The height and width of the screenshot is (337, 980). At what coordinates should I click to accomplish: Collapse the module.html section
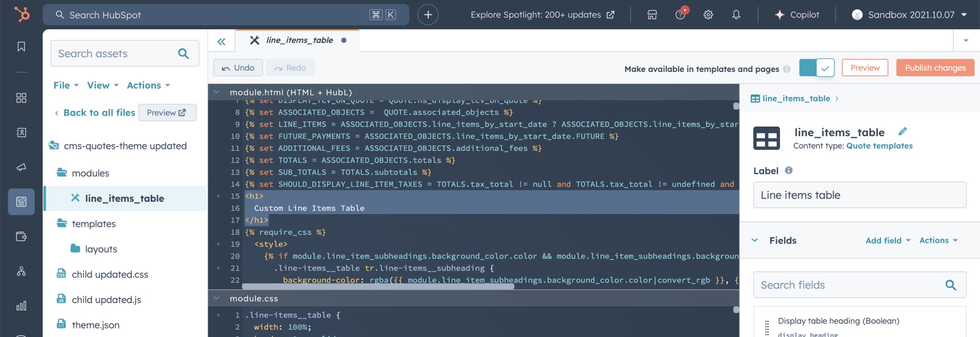[216, 92]
